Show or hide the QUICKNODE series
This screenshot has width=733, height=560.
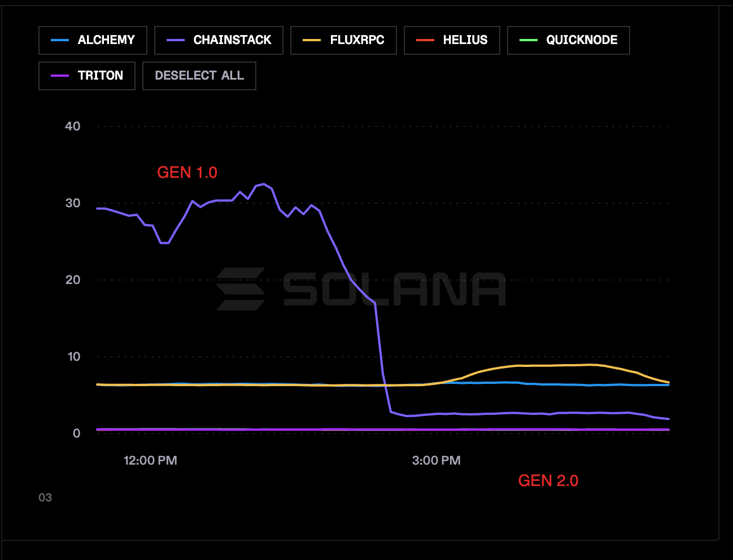[568, 40]
